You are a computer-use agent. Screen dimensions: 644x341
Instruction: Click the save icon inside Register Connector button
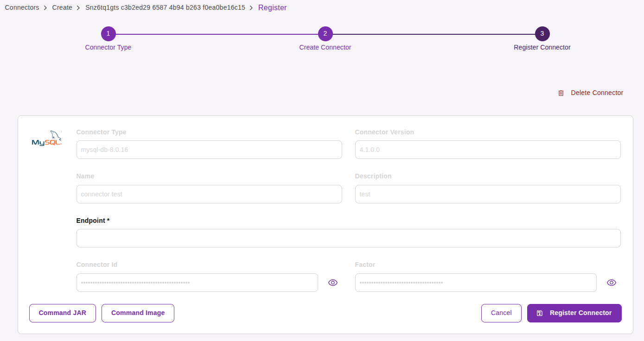point(539,313)
